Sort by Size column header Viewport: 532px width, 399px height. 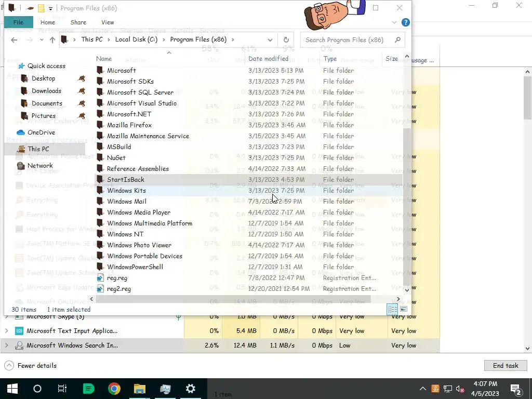click(392, 59)
